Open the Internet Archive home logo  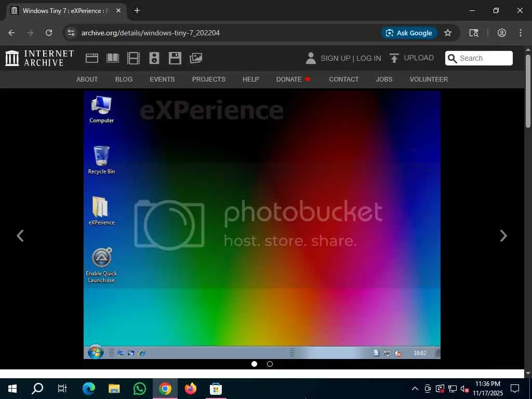tap(39, 58)
